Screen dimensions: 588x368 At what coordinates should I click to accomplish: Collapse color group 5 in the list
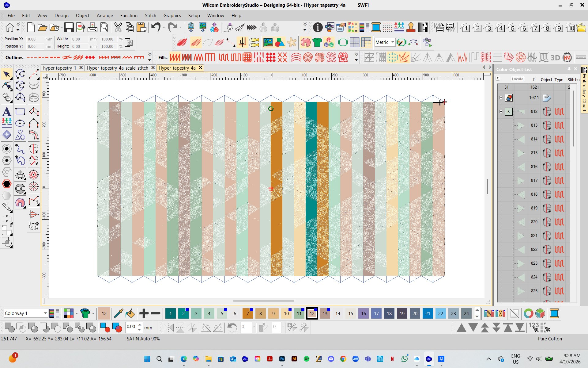coord(501,112)
